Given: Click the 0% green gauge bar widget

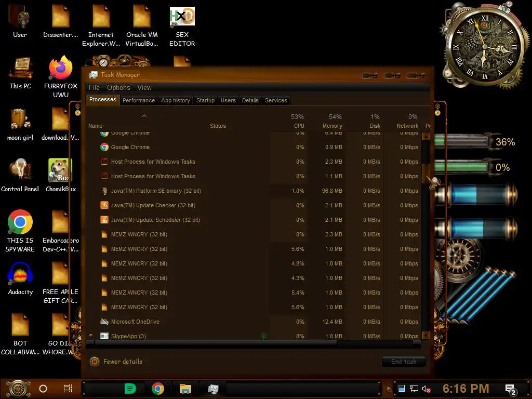Looking at the screenshot, I should point(462,167).
